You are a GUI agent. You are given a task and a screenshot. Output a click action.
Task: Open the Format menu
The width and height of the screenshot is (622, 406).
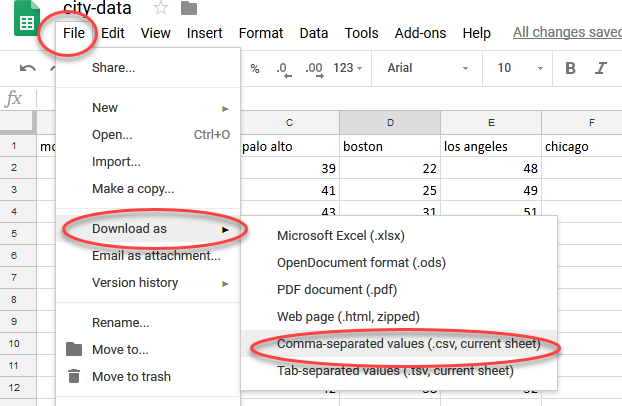point(261,33)
